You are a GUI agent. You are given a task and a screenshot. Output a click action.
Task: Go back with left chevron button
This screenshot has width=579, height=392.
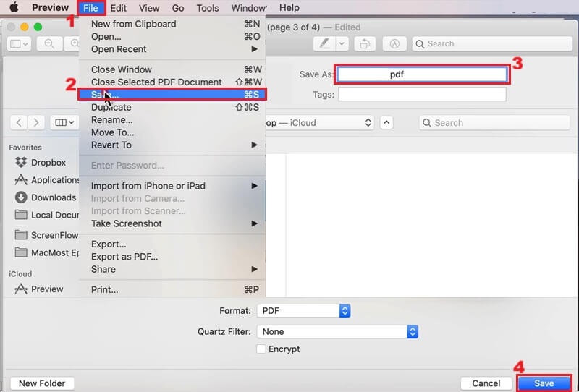(x=20, y=122)
